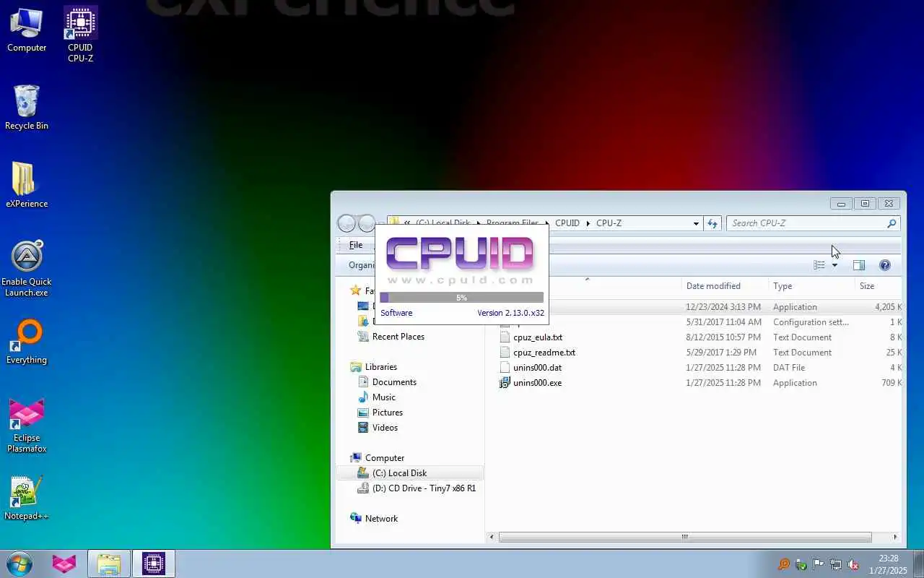Click CPUID in the address breadcrumb

click(x=567, y=223)
